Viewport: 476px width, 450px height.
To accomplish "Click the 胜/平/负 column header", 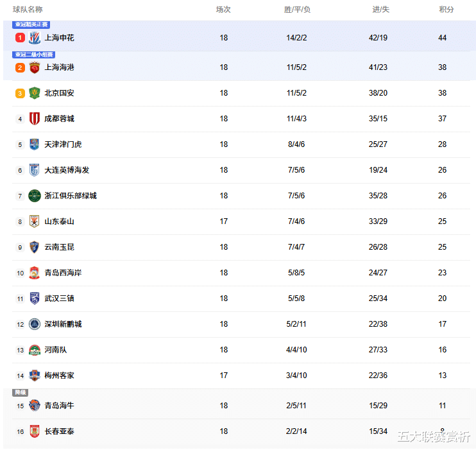I will pos(297,10).
